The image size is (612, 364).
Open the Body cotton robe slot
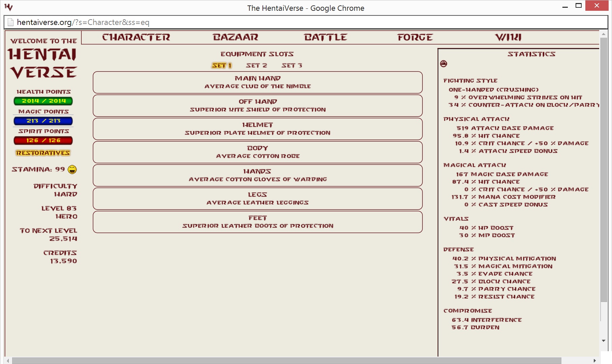(x=258, y=152)
